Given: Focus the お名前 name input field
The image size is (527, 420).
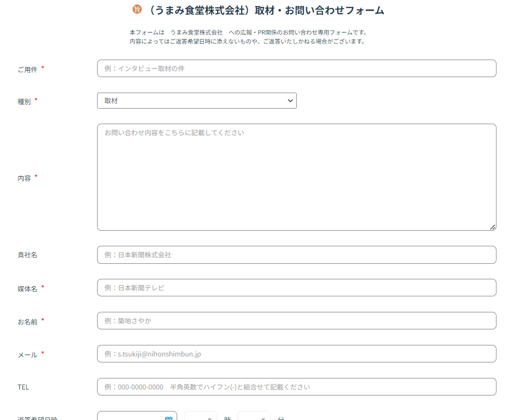Looking at the screenshot, I should pyautogui.click(x=296, y=321).
